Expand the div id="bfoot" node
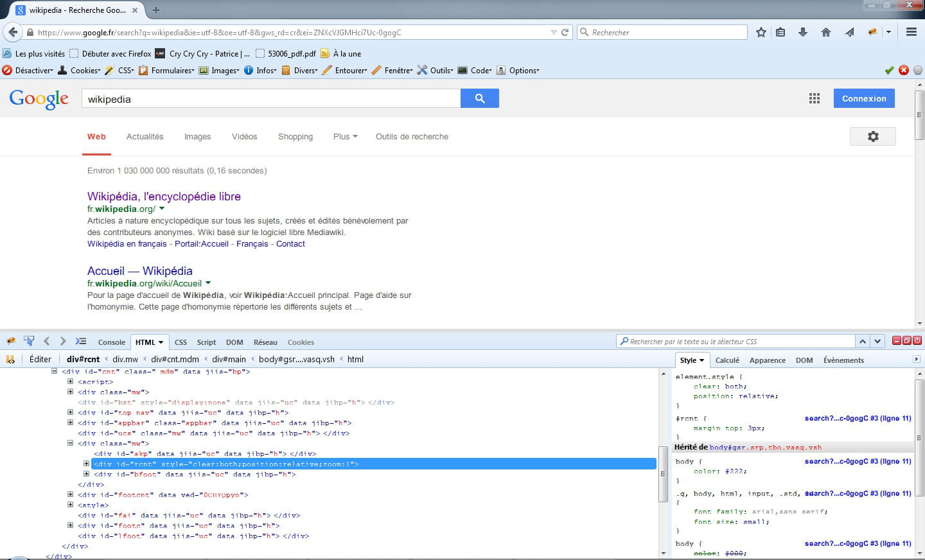This screenshot has width=925, height=560. tap(86, 474)
